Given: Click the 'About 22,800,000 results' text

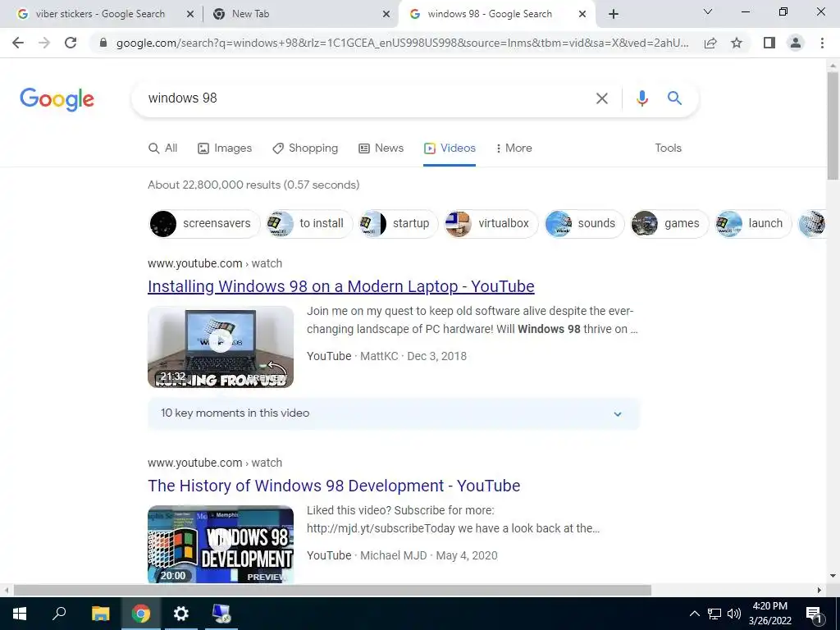Looking at the screenshot, I should click(x=253, y=185).
